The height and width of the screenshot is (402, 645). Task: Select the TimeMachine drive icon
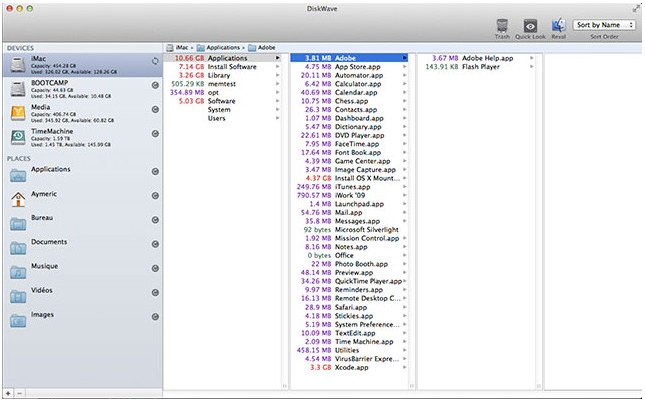coord(18,137)
